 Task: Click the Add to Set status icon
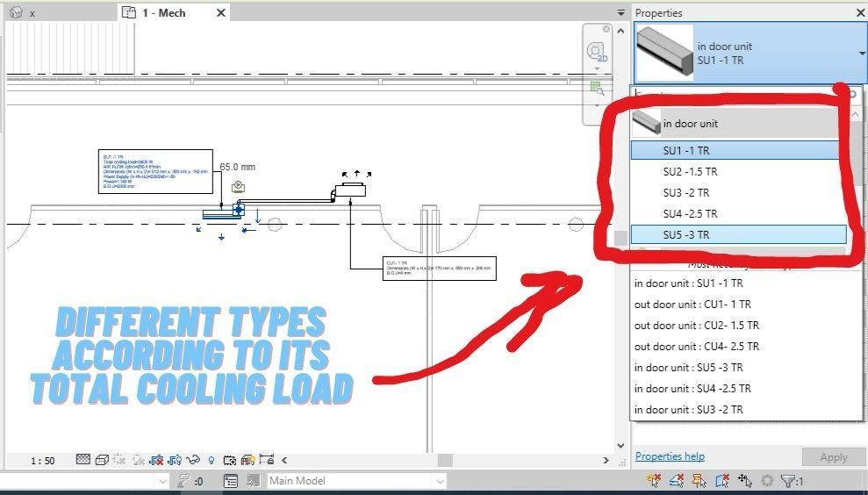coord(253,481)
